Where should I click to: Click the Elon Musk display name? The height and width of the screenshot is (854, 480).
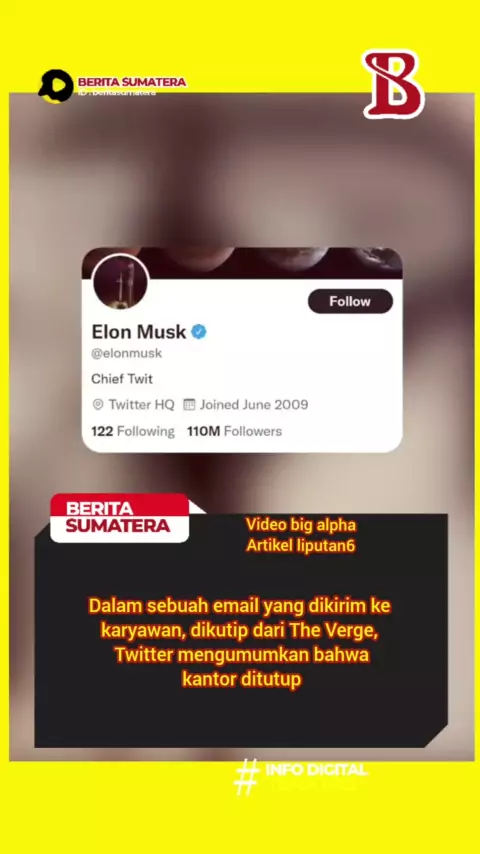pyautogui.click(x=139, y=331)
